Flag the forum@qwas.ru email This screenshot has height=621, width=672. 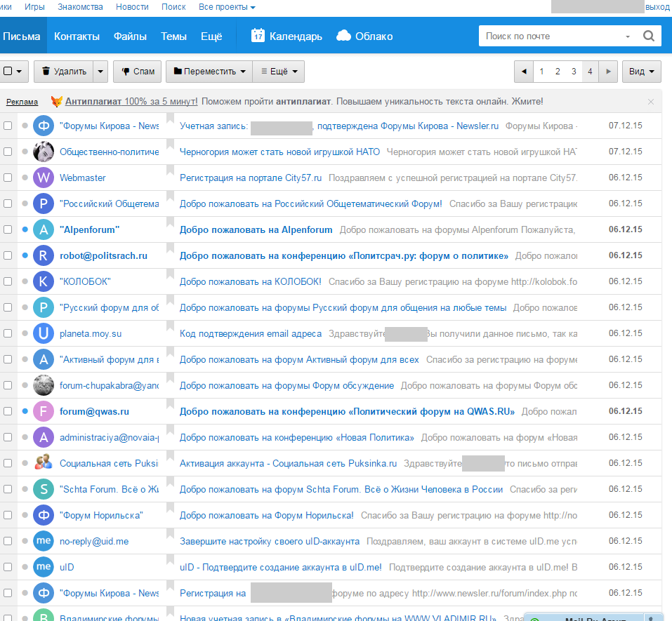click(170, 404)
